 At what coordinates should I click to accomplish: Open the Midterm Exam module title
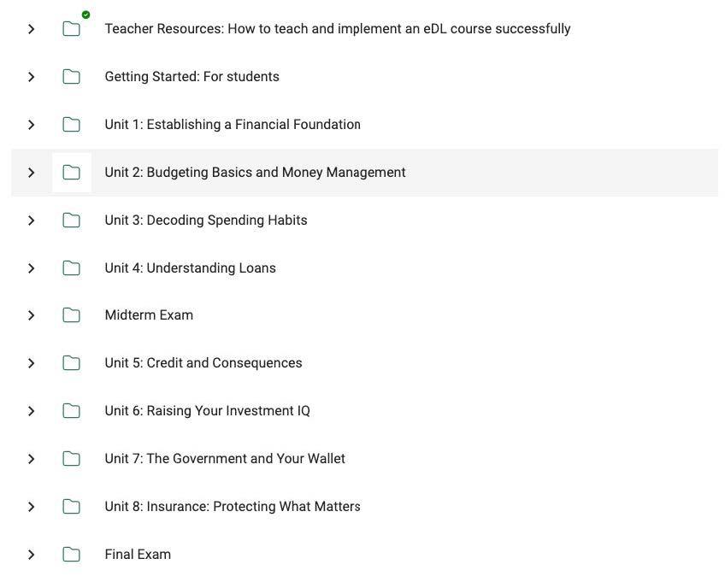click(149, 315)
